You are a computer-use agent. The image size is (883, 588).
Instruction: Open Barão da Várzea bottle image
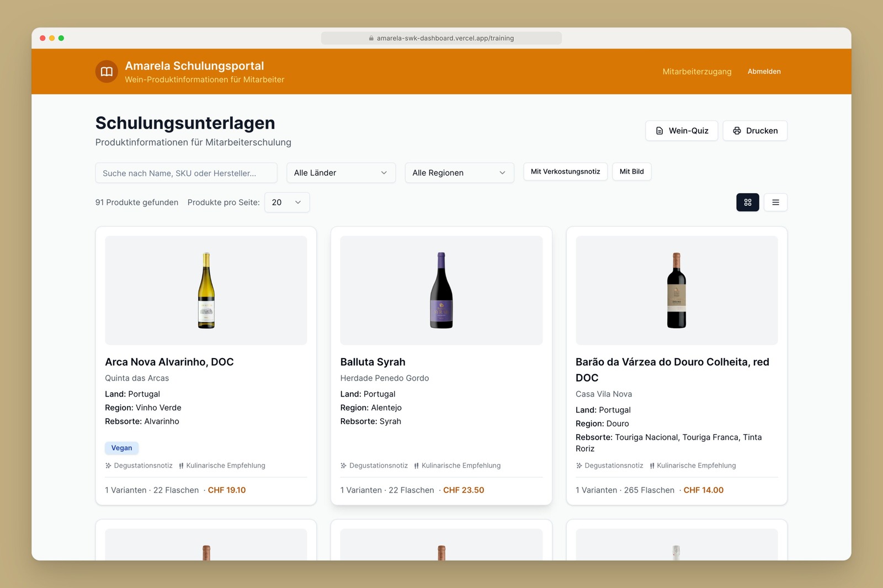point(677,290)
